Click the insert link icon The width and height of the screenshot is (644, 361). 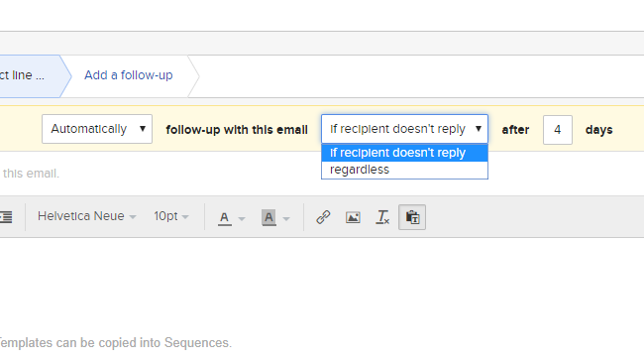tap(323, 217)
